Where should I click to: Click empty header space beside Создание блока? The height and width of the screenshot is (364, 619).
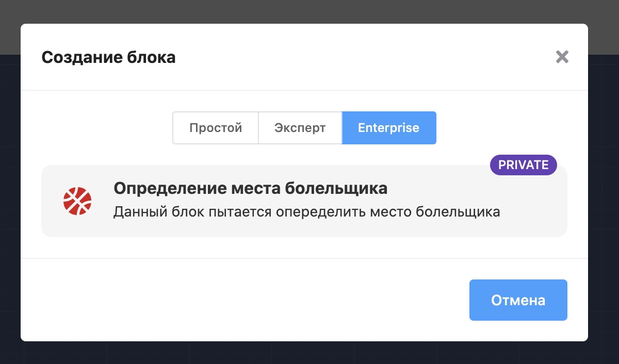361,57
